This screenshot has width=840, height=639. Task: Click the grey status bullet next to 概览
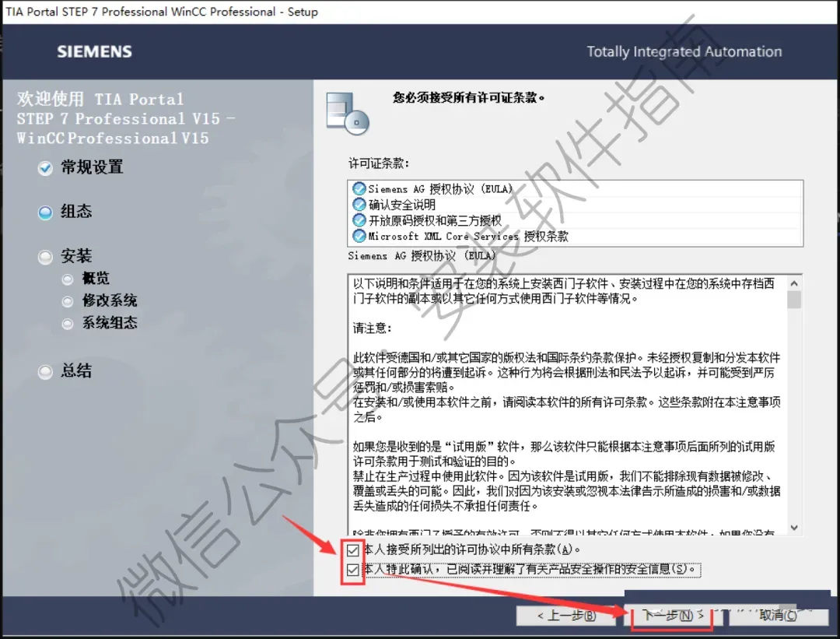click(68, 279)
